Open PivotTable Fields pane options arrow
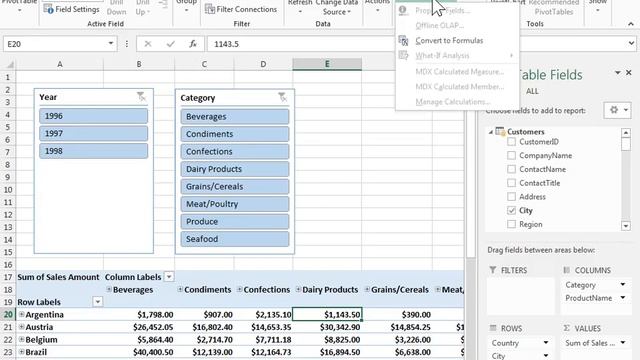640x360 pixels. pos(618,73)
